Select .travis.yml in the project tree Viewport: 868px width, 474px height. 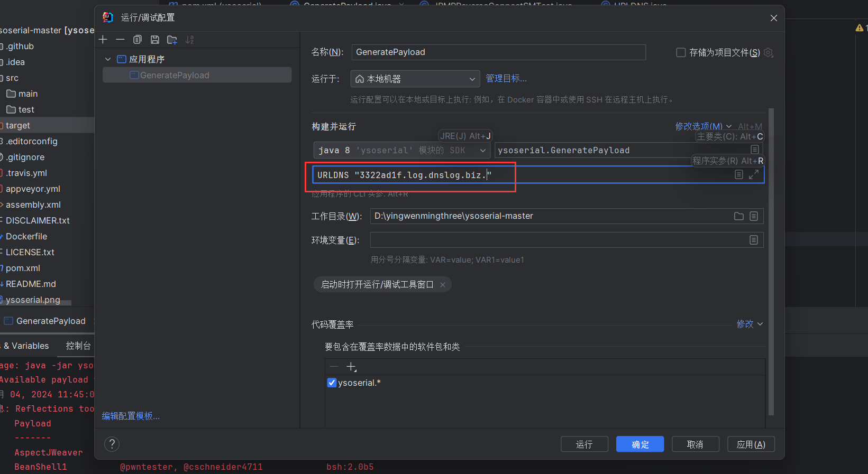click(26, 173)
